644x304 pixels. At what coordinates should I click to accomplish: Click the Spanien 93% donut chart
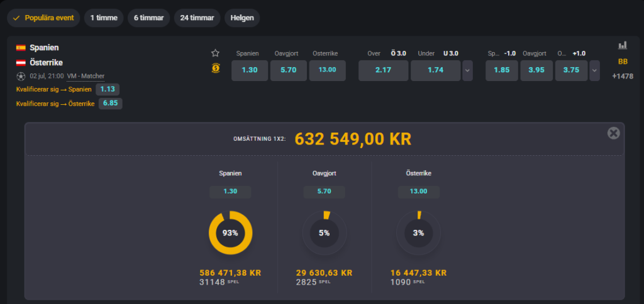(x=230, y=233)
